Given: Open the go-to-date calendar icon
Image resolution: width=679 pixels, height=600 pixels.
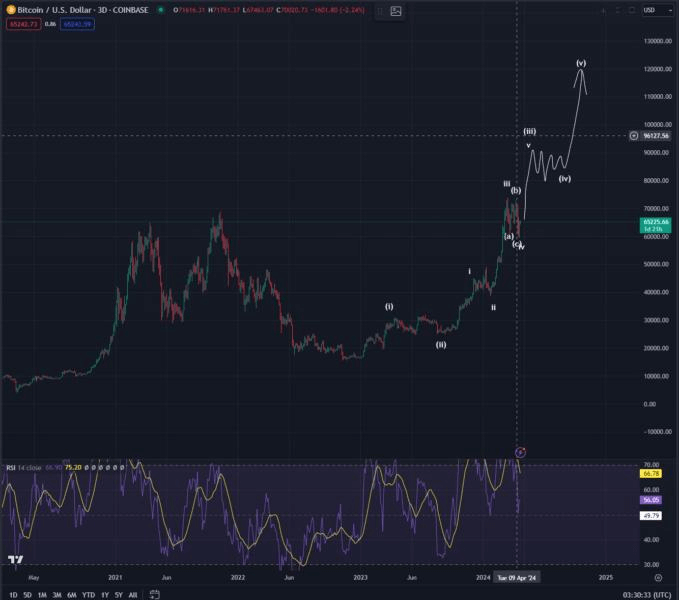Looking at the screenshot, I should pos(155,594).
